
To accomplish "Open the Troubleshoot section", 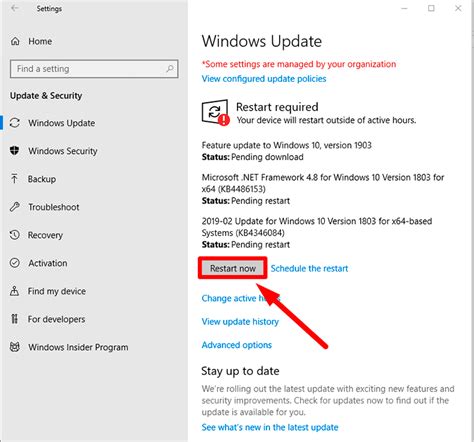I will pos(54,207).
